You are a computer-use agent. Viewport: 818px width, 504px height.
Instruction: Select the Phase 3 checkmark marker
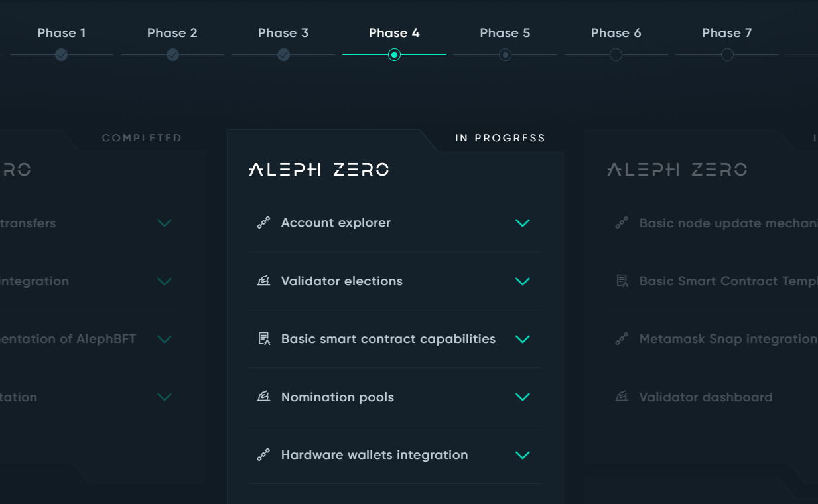pos(283,55)
